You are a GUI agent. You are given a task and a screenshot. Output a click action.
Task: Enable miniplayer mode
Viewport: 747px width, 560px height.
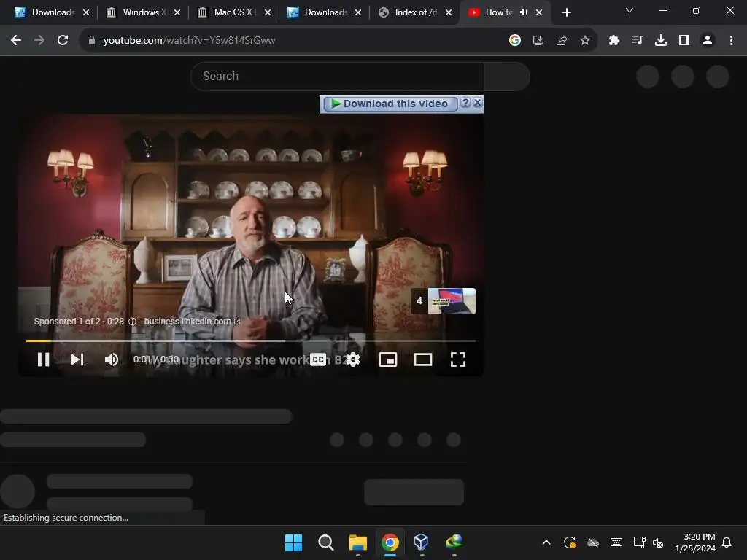(388, 359)
